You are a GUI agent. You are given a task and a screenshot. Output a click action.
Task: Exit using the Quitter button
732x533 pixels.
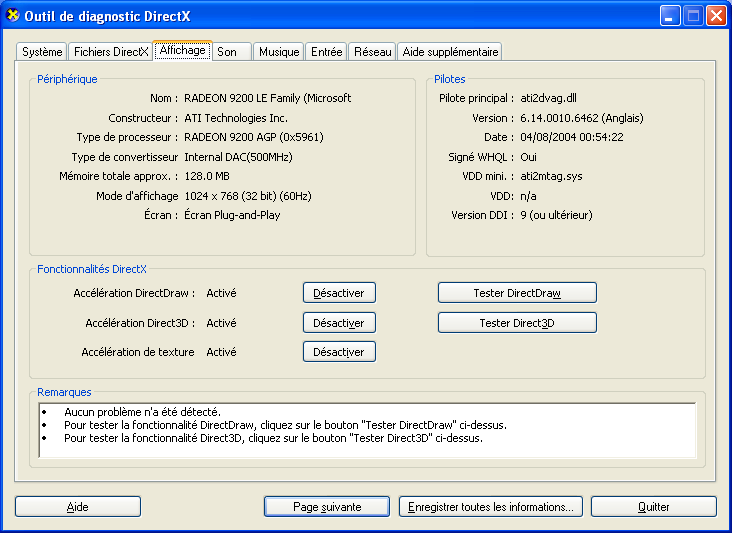[x=654, y=507]
